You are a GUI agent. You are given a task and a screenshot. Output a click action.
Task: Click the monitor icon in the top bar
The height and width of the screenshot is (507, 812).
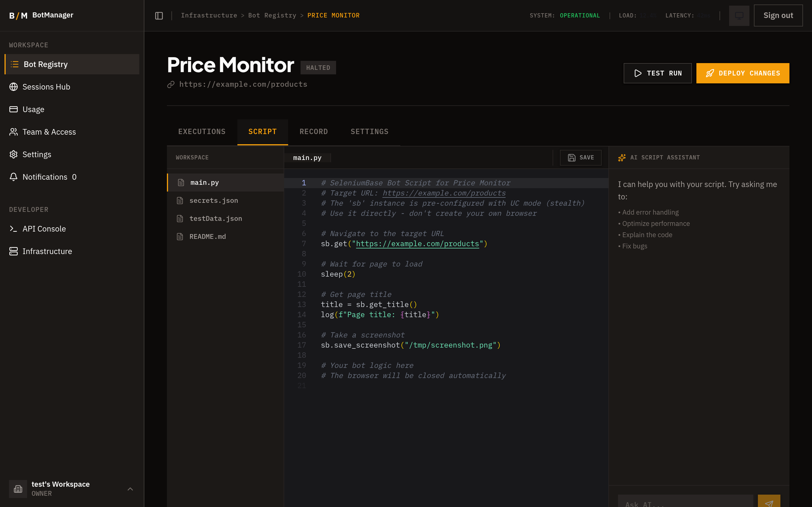pyautogui.click(x=739, y=15)
